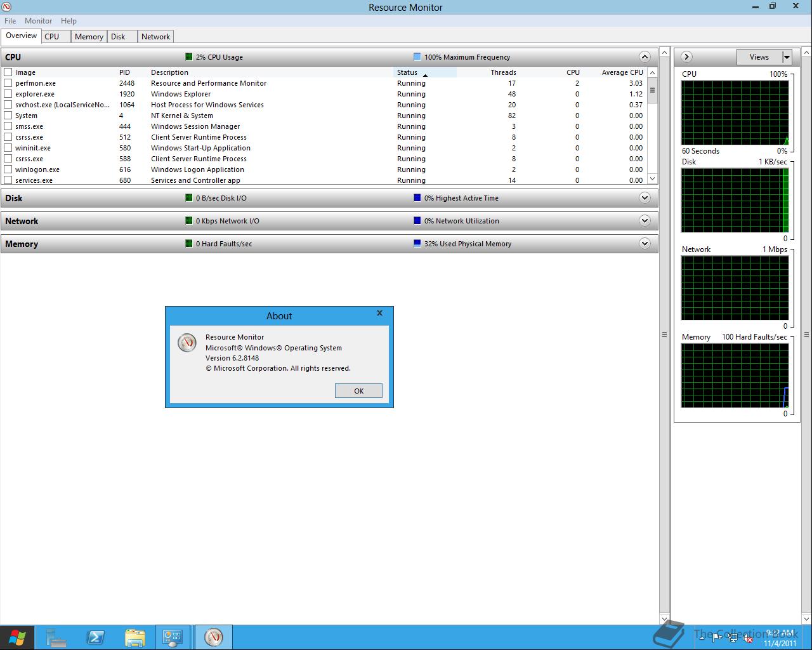
Task: Click the Control Panel taskbar icon
Action: point(173,637)
